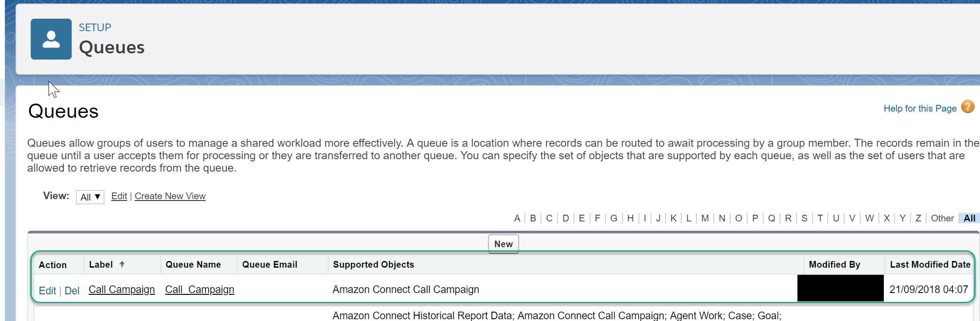Edit the Call Campaign queue
980x321 pixels.
point(47,291)
